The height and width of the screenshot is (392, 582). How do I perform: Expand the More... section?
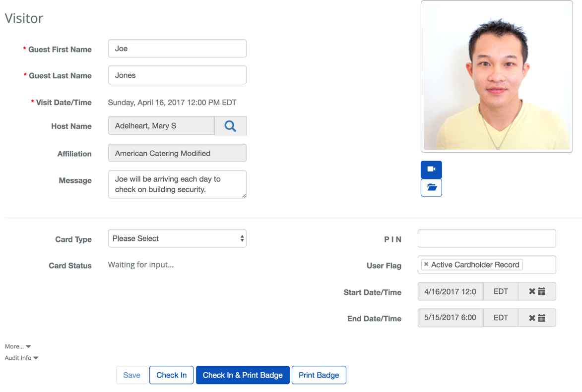coord(18,346)
